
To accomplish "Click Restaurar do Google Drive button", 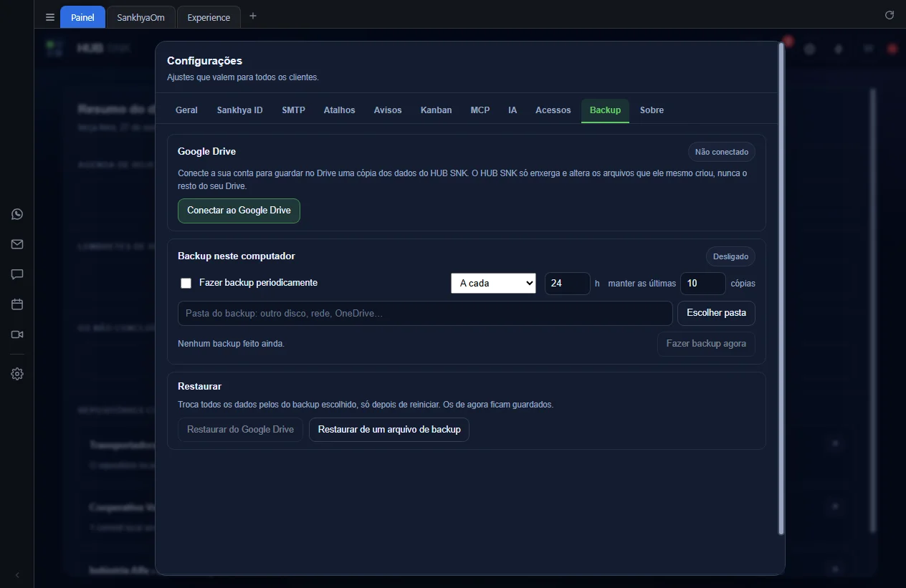I will pyautogui.click(x=240, y=430).
